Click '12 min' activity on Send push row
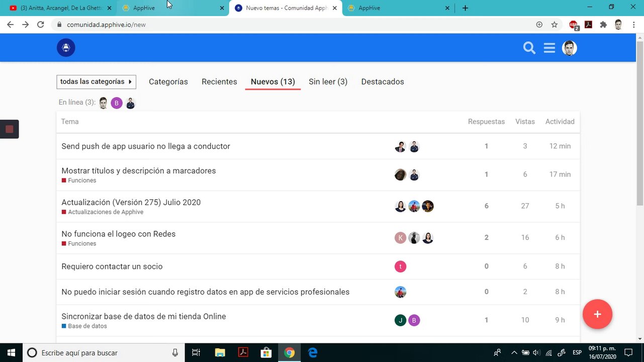Viewport: 644px width, 362px height. point(560,146)
